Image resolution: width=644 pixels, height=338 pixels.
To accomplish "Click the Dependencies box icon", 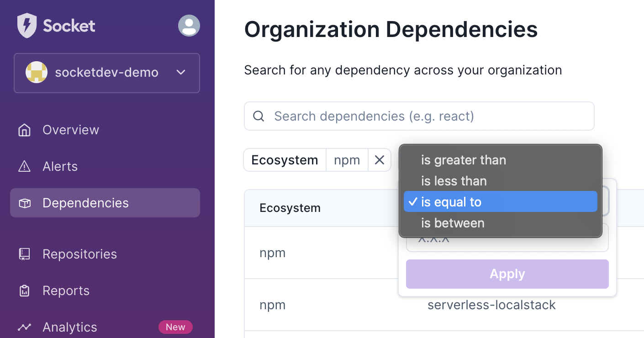I will pos(24,203).
